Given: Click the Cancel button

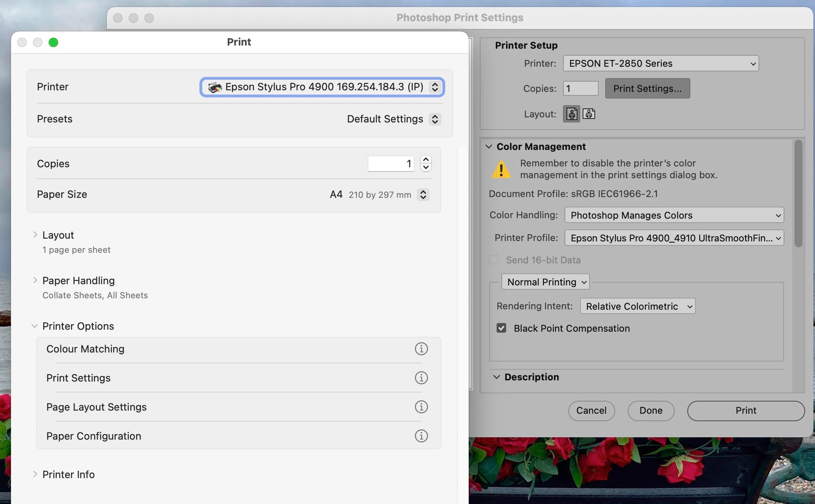Looking at the screenshot, I should [x=591, y=411].
